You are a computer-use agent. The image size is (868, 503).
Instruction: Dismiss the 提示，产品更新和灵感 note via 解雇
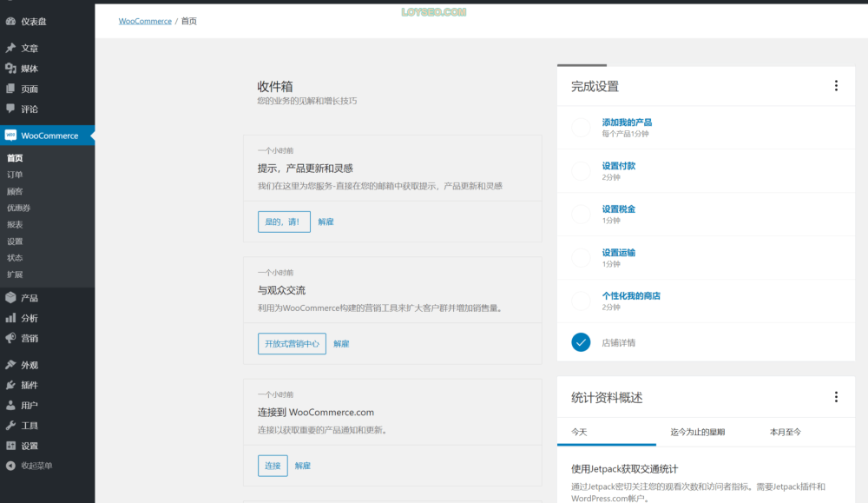[325, 222]
